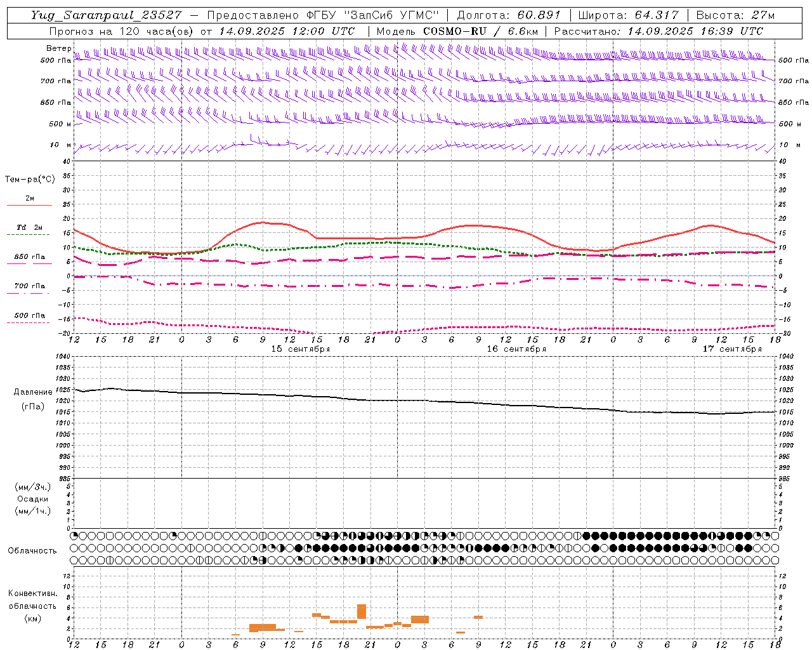Click the red solid legend line under 2м
This screenshot has width=812, height=650.
[29, 205]
